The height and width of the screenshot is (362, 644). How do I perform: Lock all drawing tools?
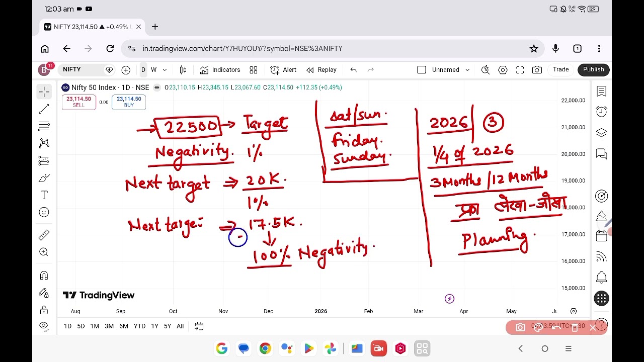click(44, 310)
